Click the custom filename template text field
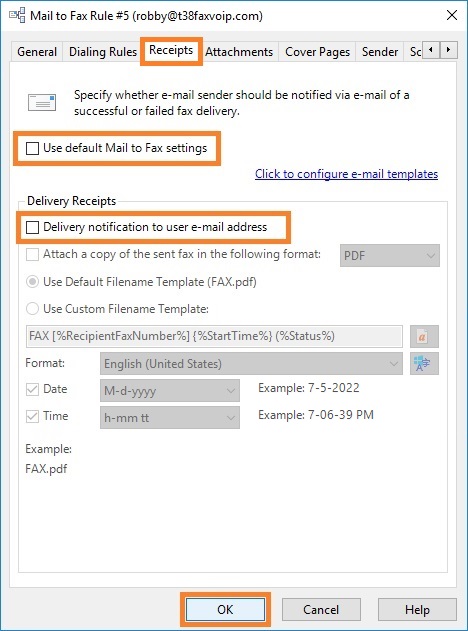Screen dimensions: 468x631 coord(214,336)
